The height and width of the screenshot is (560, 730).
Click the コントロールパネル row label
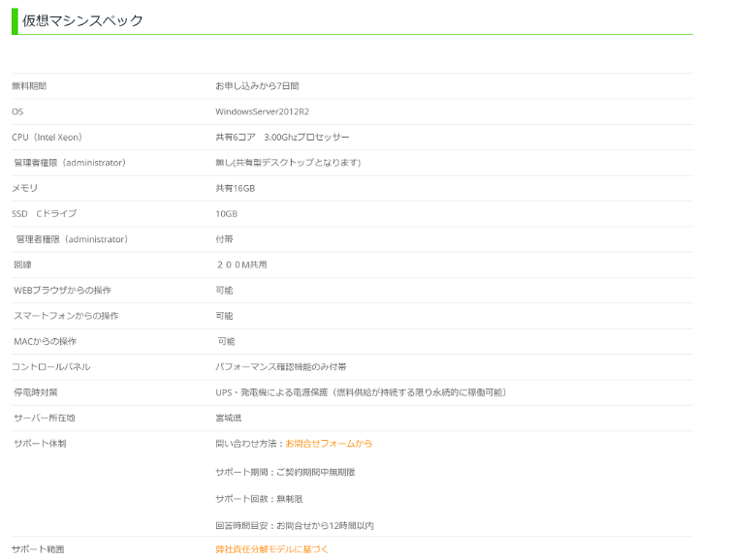[x=50, y=367]
